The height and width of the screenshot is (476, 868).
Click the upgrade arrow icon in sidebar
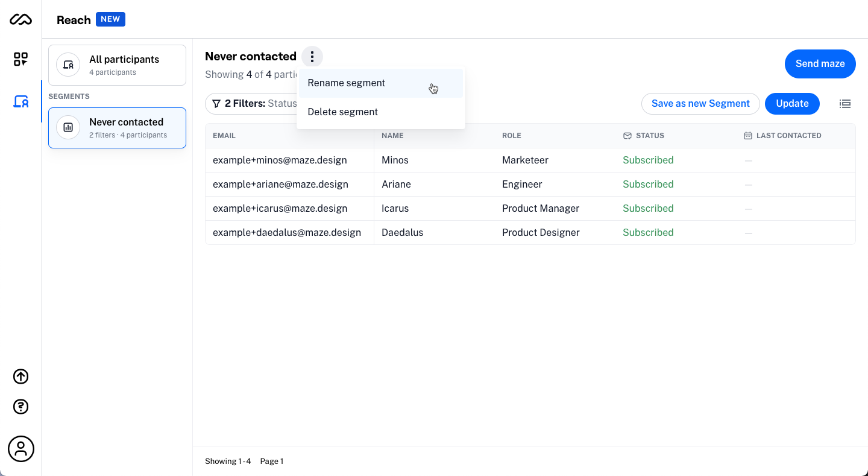pyautogui.click(x=20, y=376)
